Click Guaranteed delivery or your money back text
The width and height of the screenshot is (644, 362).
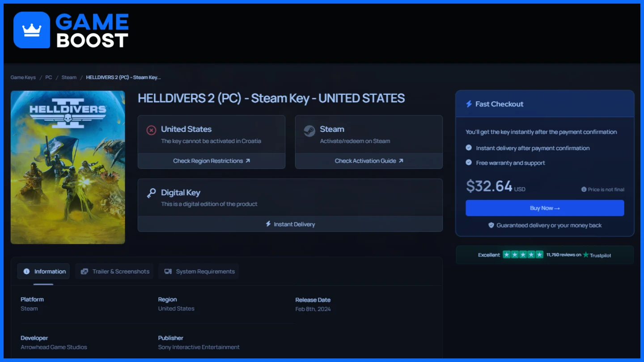click(549, 225)
